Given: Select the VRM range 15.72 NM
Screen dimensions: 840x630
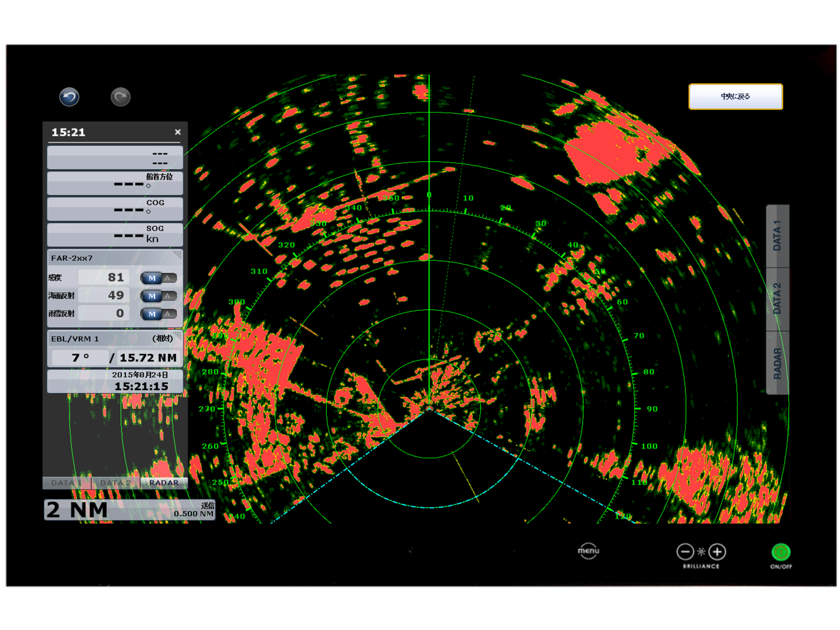Looking at the screenshot, I should (148, 357).
